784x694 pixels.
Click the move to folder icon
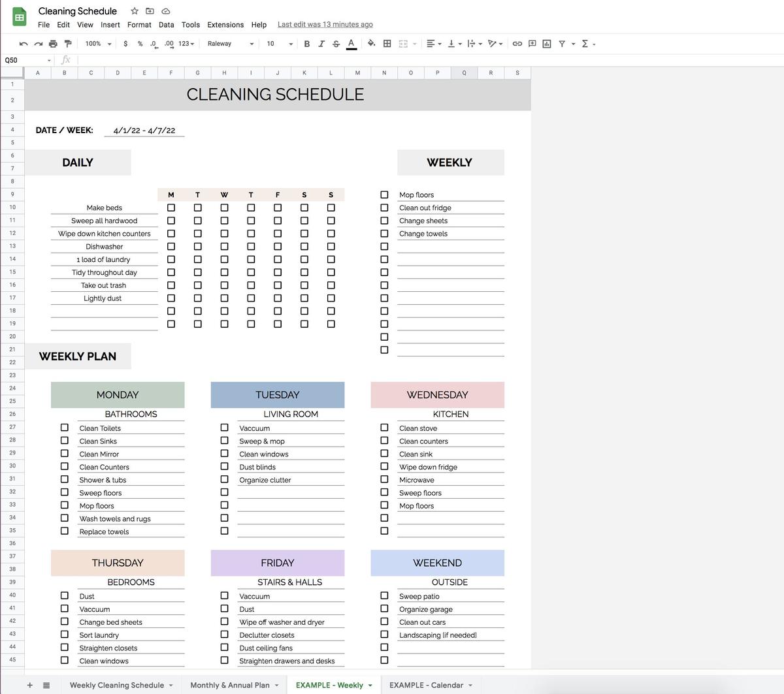click(150, 11)
